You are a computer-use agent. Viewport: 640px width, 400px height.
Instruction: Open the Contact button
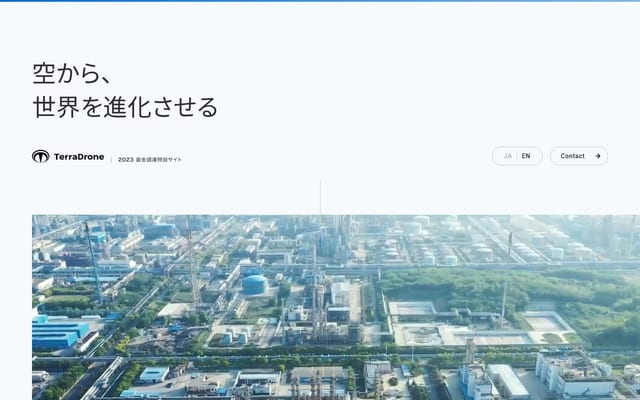coord(578,156)
